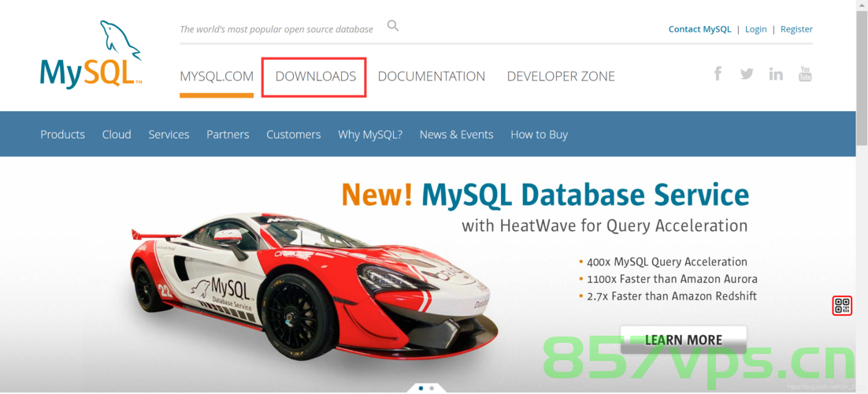
Task: Click the LEARN MORE button
Action: pos(683,340)
